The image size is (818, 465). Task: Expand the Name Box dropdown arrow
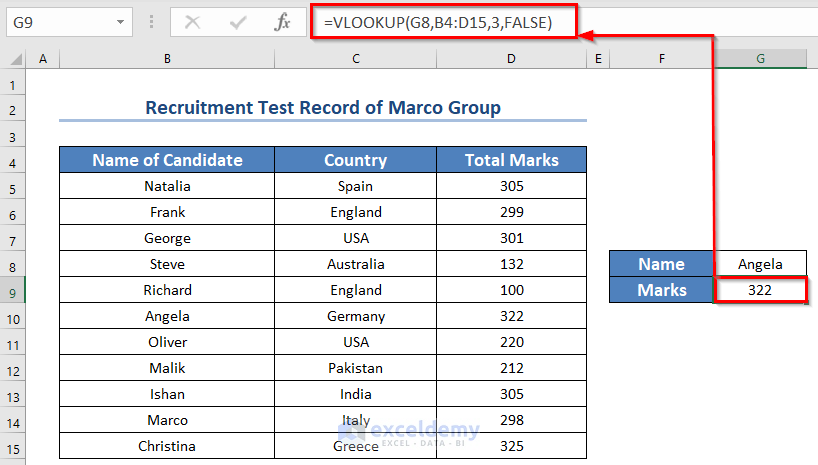tap(120, 21)
